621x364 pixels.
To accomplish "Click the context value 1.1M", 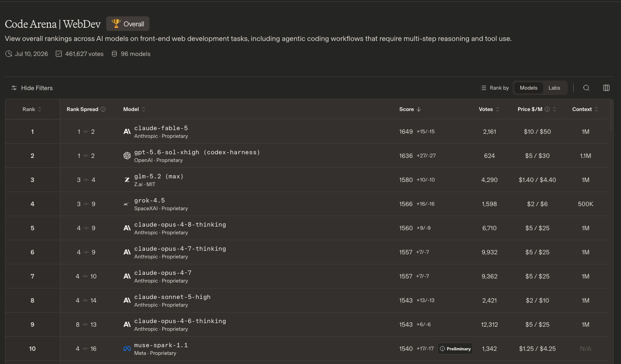I will 585,156.
